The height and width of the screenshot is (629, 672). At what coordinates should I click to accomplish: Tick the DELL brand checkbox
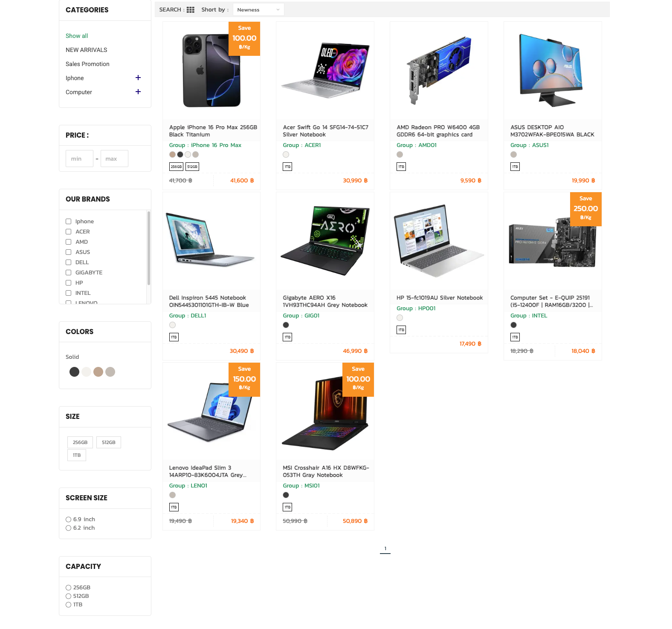click(68, 263)
